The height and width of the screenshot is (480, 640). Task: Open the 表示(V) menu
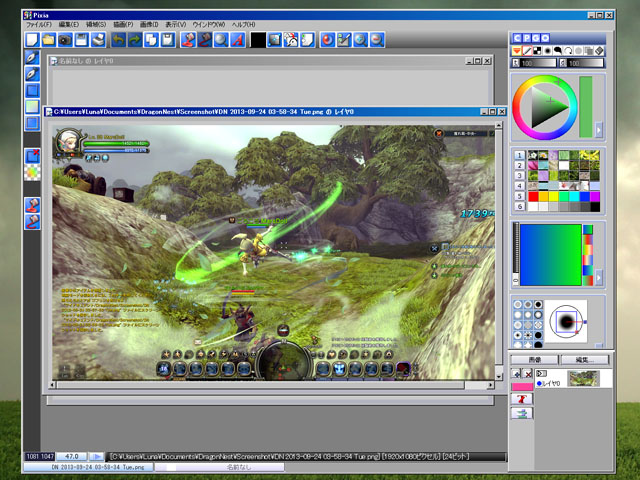click(176, 25)
